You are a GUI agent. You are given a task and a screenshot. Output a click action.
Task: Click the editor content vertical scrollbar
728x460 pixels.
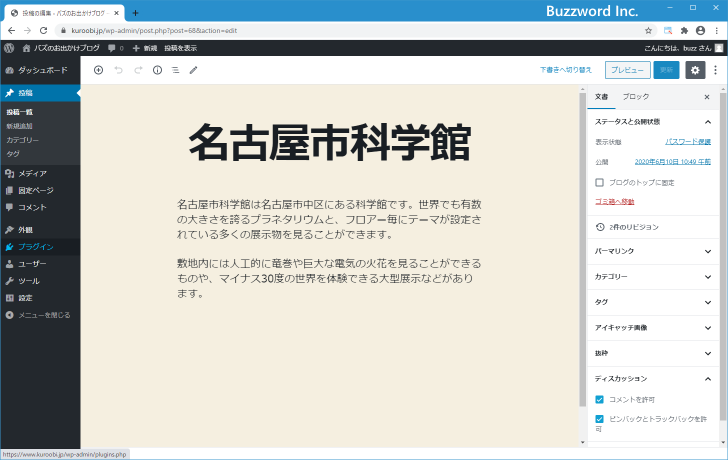click(583, 251)
